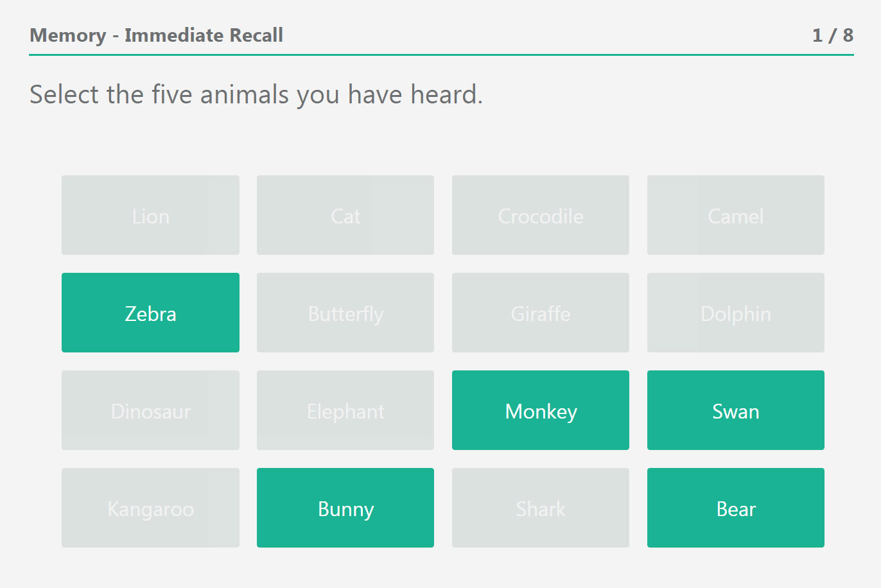This screenshot has width=881, height=588.
Task: Click the Memory - Immediate Recall heading
Action: [156, 35]
